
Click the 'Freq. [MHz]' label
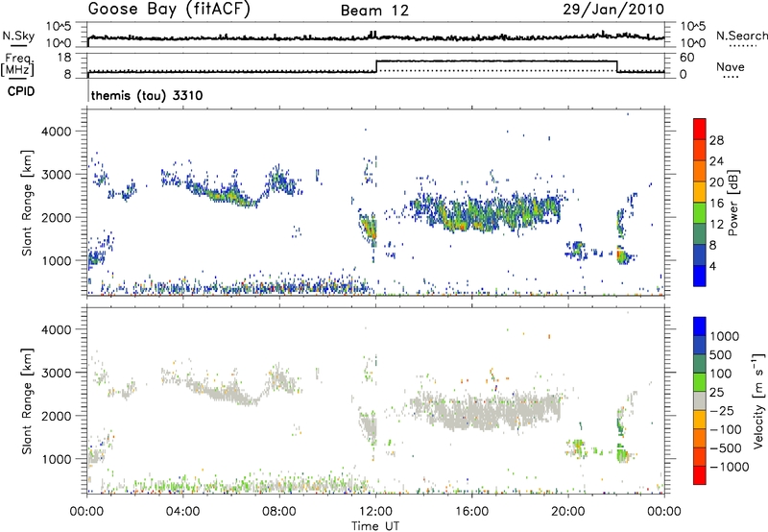coord(18,64)
